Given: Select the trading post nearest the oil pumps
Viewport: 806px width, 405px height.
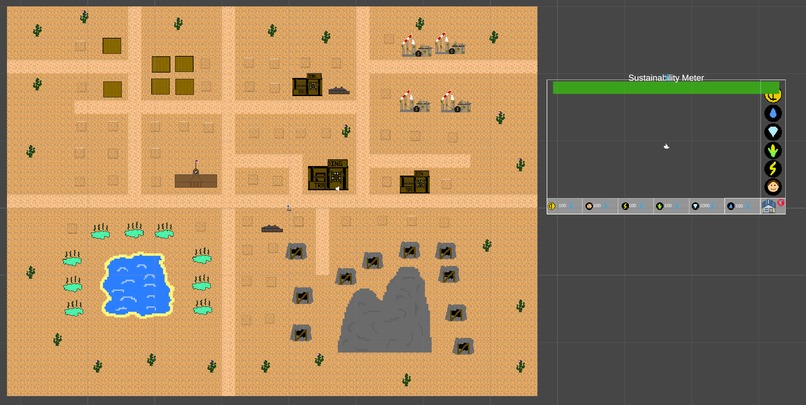Looking at the screenshot, I should [414, 182].
